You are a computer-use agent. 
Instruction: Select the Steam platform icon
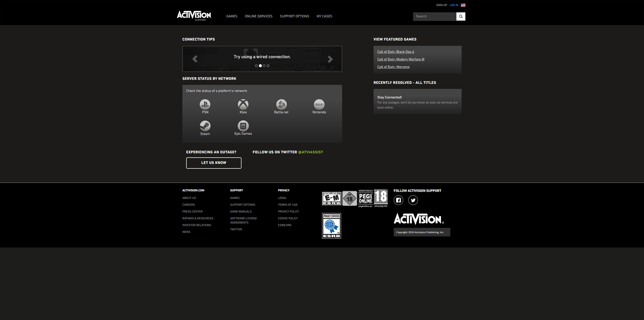205,126
